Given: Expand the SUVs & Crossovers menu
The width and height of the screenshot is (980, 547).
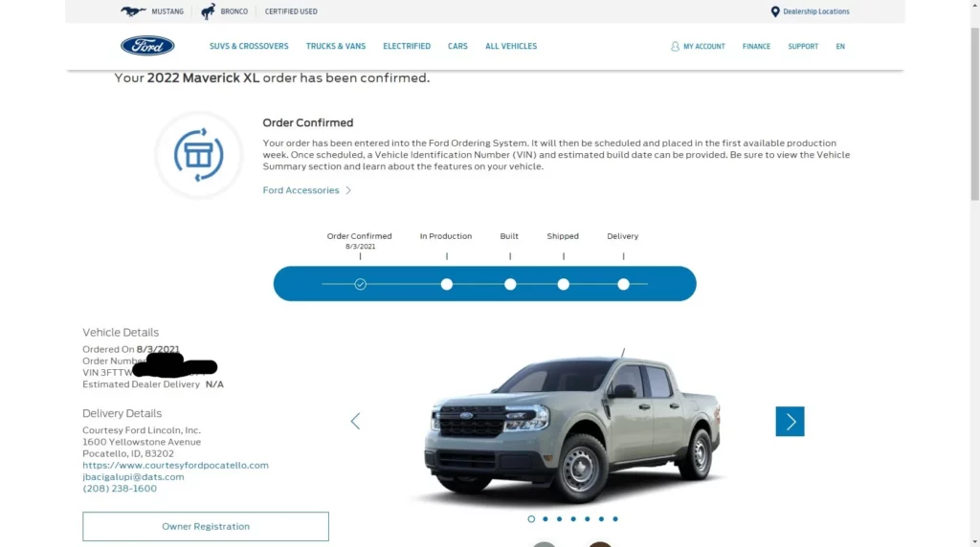Looking at the screenshot, I should pyautogui.click(x=249, y=46).
